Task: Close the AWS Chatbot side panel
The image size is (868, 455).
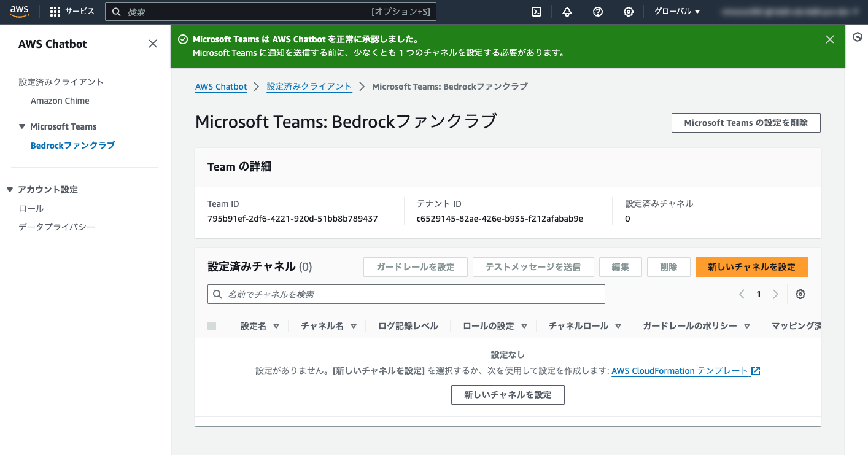Action: (153, 44)
